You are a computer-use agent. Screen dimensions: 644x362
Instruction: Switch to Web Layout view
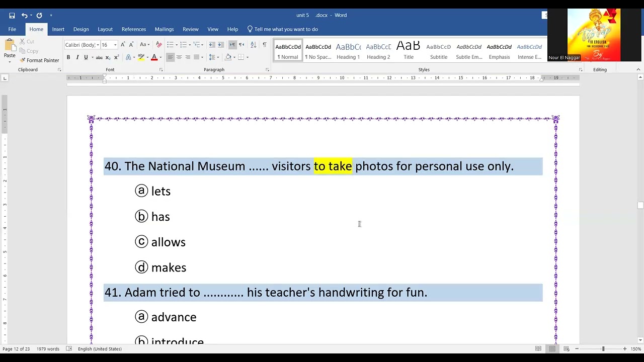tap(567, 349)
